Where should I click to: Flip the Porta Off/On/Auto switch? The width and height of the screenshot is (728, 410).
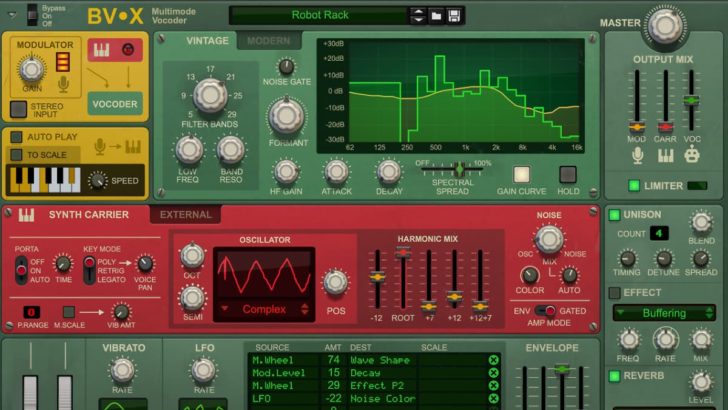tap(21, 270)
